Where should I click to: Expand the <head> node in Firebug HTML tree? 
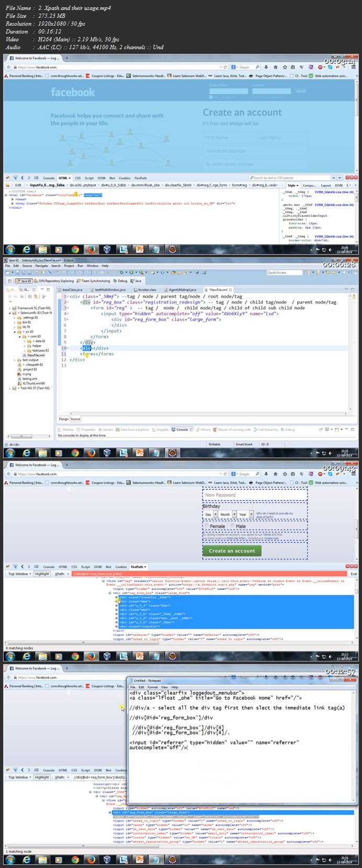[x=13, y=199]
